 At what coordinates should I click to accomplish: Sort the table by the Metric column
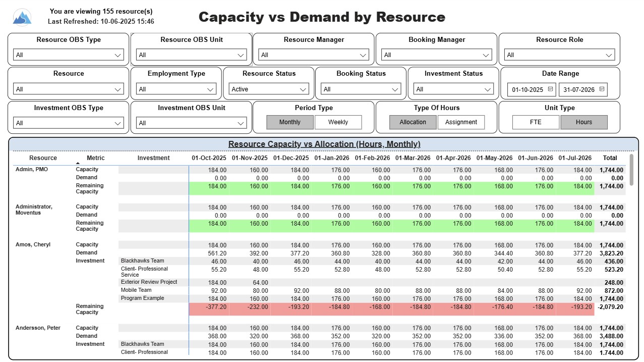point(95,158)
